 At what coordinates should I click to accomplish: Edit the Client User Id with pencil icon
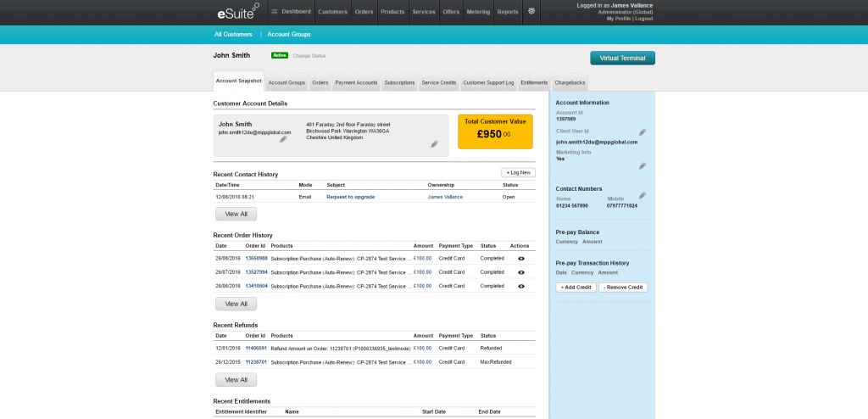pyautogui.click(x=643, y=132)
